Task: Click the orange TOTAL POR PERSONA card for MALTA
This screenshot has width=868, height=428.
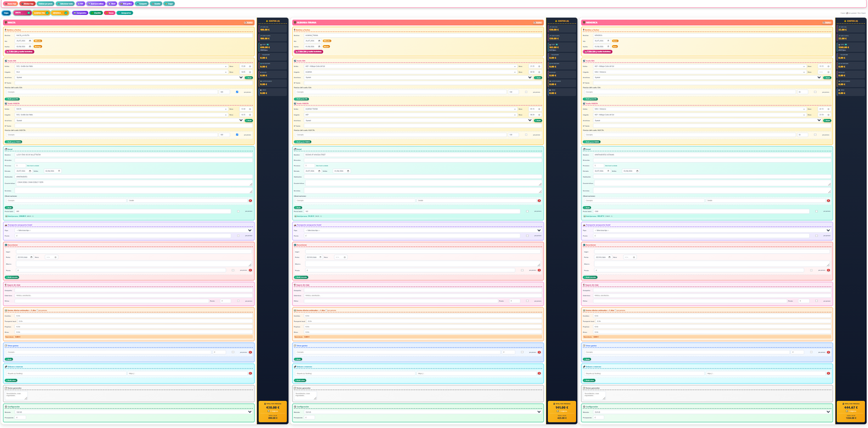Action: pyautogui.click(x=273, y=412)
